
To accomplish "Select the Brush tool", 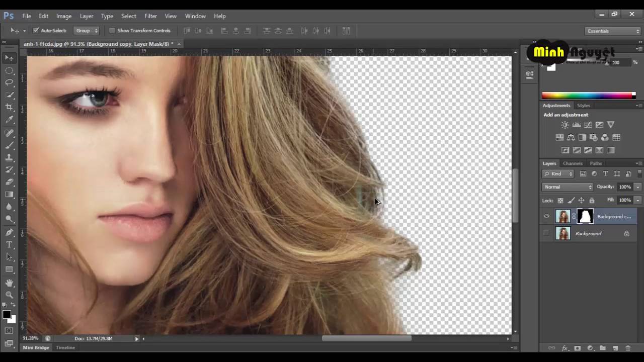I will pos(9,145).
